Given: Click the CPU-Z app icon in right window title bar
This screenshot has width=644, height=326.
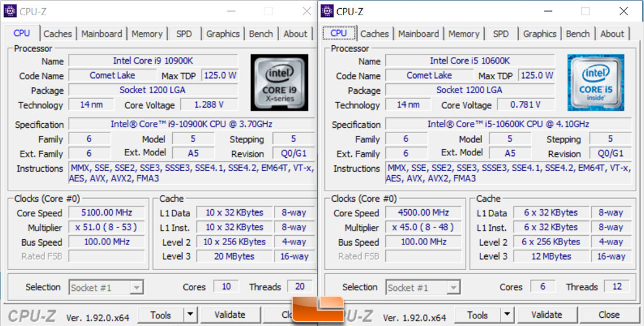Looking at the screenshot, I should (x=327, y=11).
